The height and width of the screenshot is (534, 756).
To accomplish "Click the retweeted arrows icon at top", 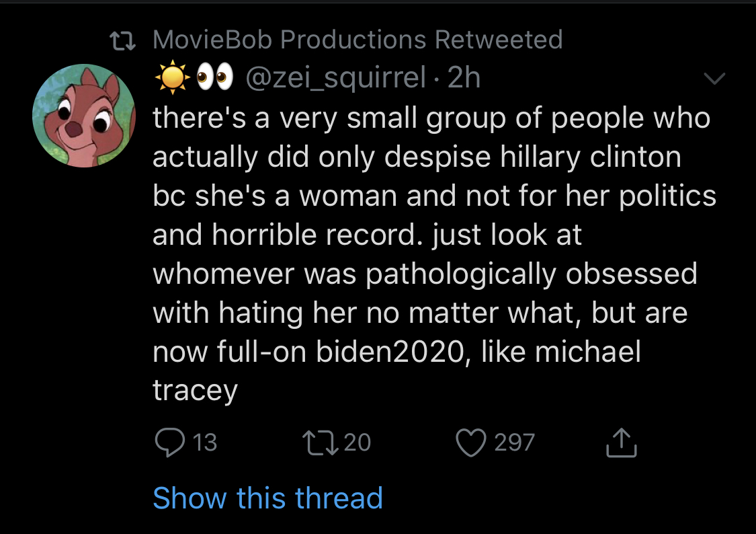I will tap(122, 41).
